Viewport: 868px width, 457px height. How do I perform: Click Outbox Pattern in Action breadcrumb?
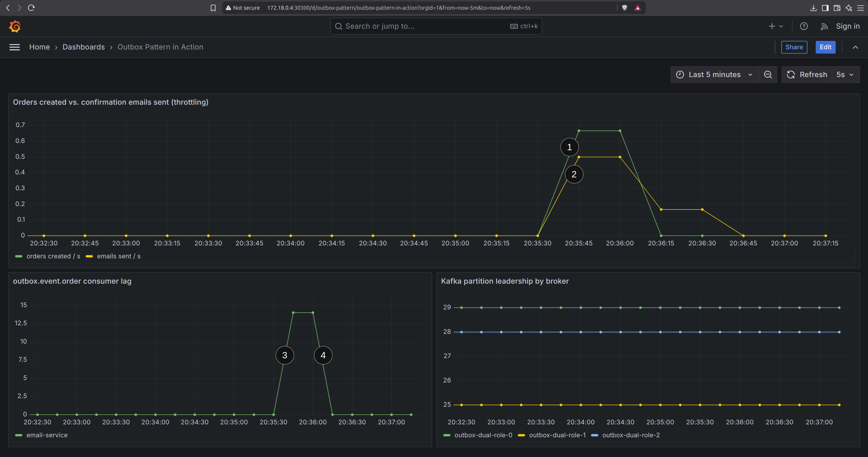point(160,47)
